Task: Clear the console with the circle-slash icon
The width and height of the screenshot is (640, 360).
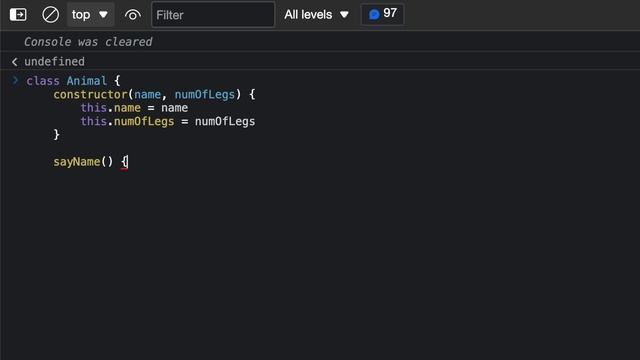Action: coord(50,15)
